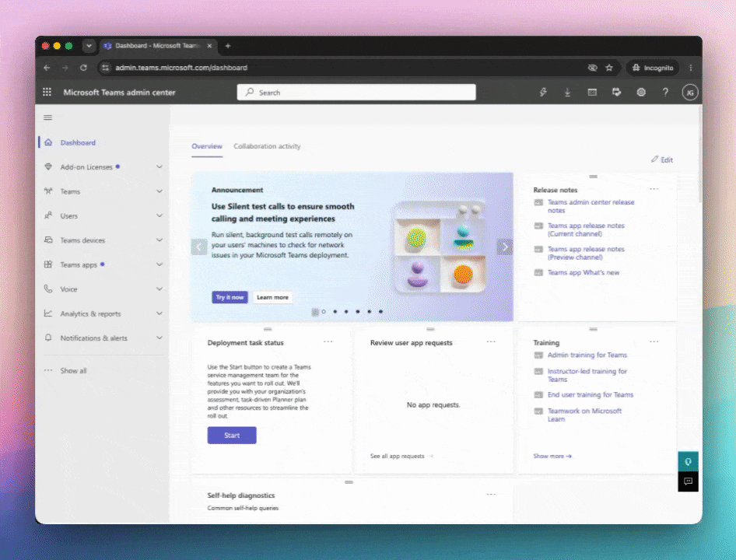Open Admin training for Teams link

pos(587,355)
